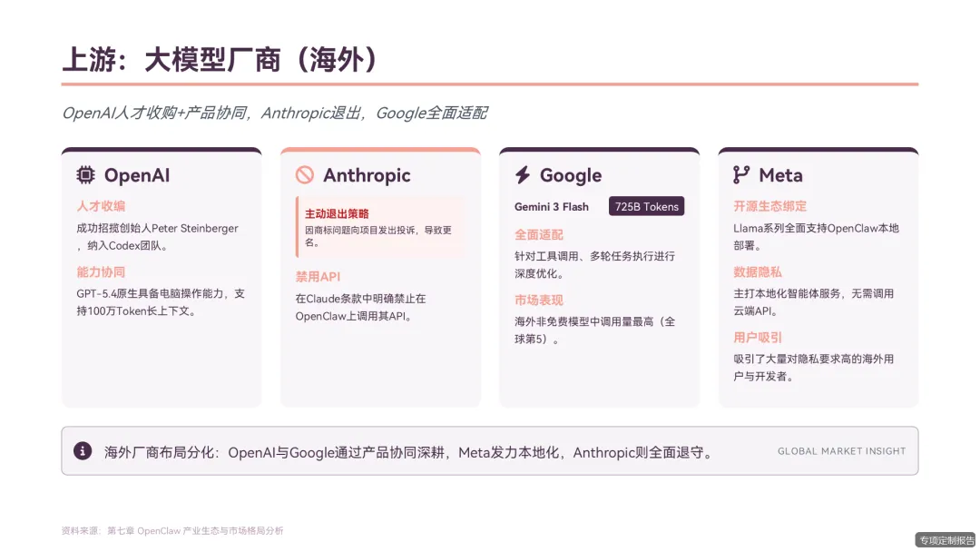Click the chip icon beside OpenAI
Screen dimensions: 980x552
[x=85, y=175]
